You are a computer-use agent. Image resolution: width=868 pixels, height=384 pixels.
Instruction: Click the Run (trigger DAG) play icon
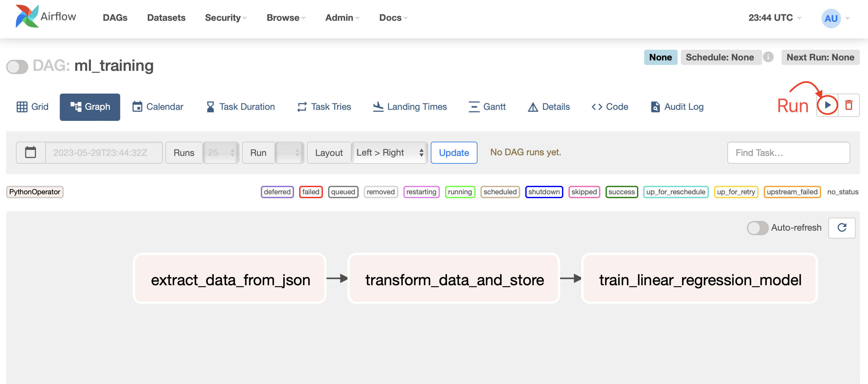coord(828,105)
